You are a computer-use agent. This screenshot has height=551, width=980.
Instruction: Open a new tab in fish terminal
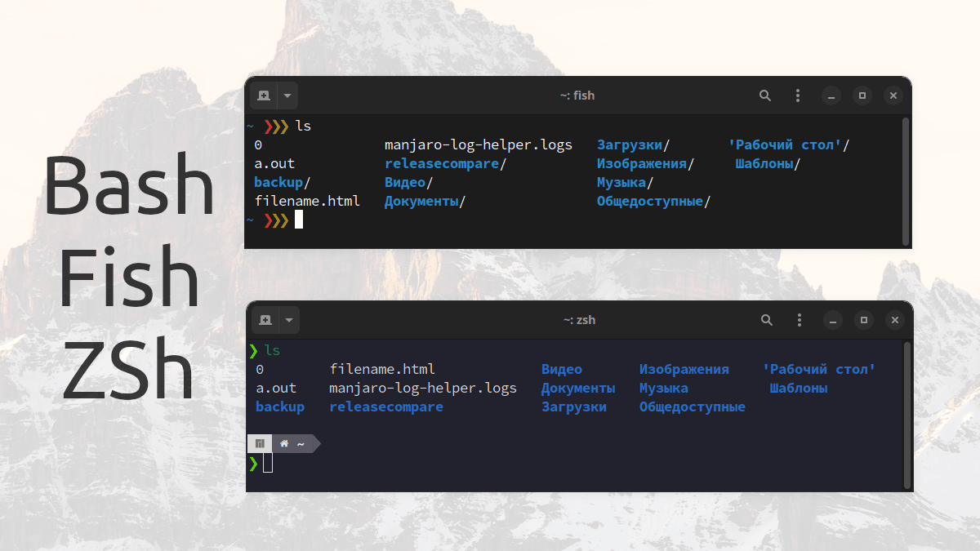point(263,96)
